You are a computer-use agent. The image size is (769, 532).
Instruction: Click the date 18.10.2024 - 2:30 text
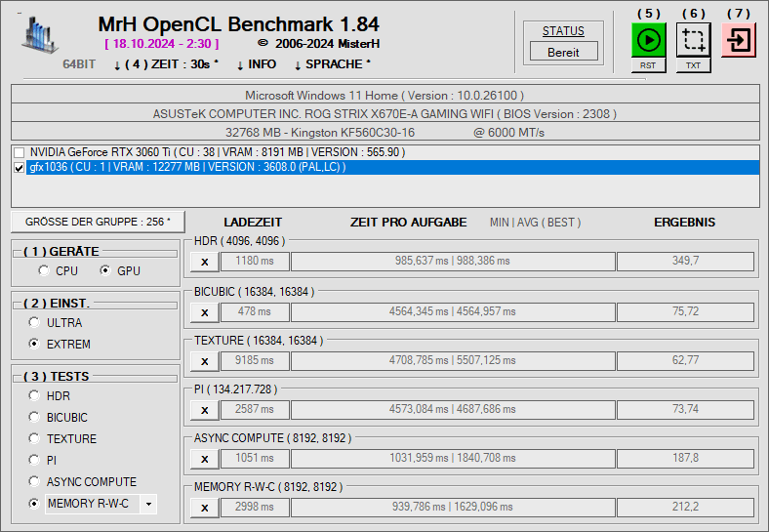pos(162,44)
